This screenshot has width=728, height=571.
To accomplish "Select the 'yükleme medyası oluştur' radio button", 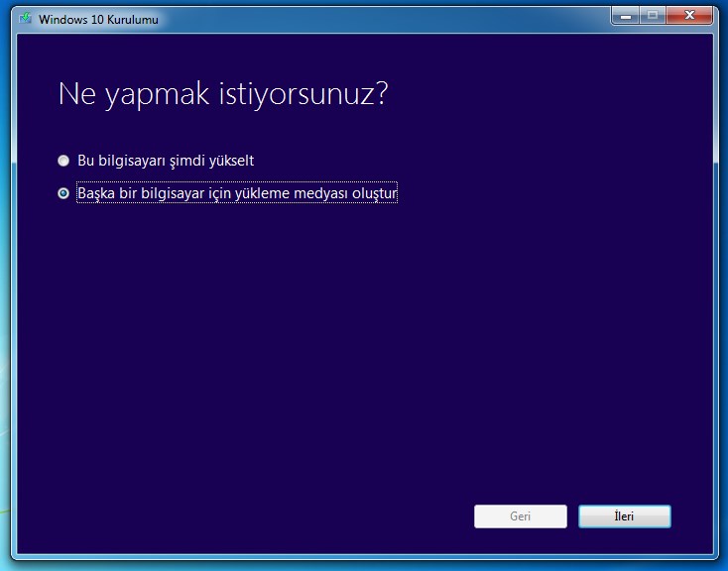I will point(63,193).
